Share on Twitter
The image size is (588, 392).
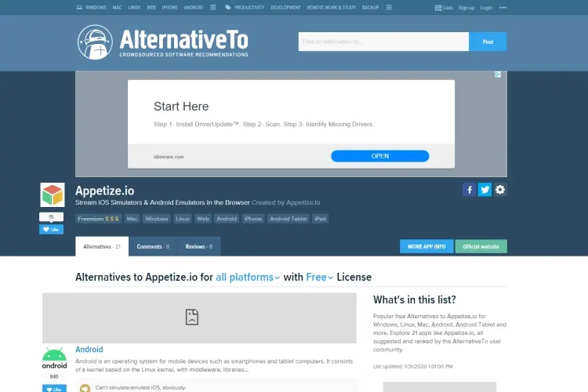[x=485, y=190]
